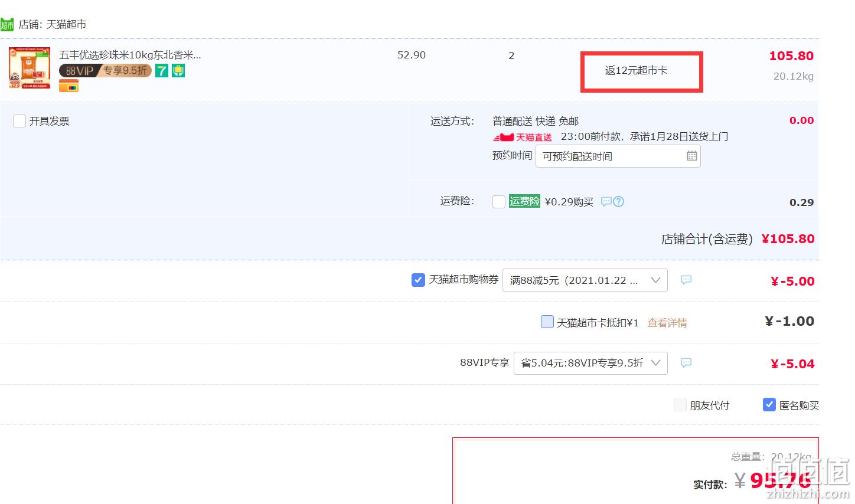Click the green shield guarantee icon
The height and width of the screenshot is (504, 855).
[x=178, y=71]
